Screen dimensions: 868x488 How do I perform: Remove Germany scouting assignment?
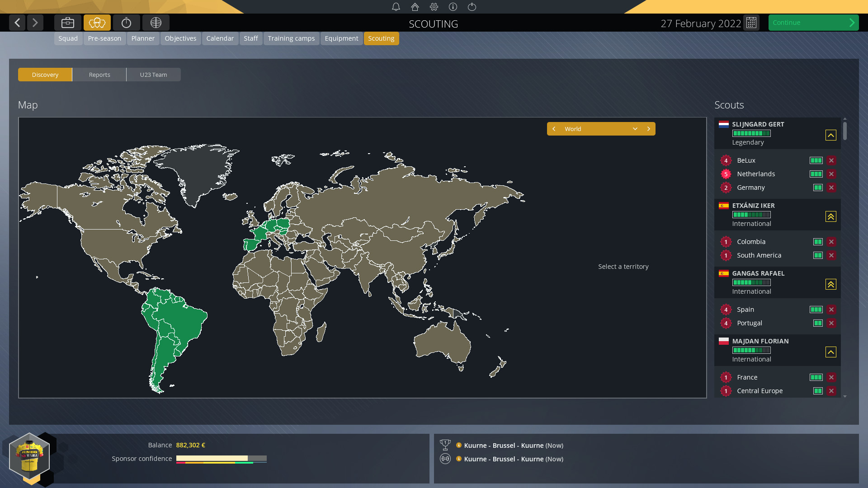tap(832, 187)
